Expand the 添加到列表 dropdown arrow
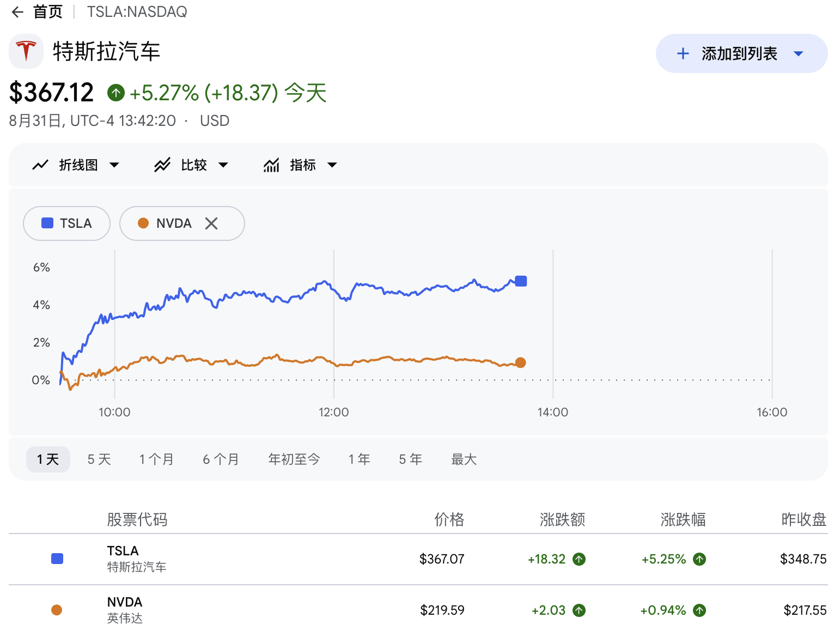This screenshot has width=840, height=630. click(799, 53)
